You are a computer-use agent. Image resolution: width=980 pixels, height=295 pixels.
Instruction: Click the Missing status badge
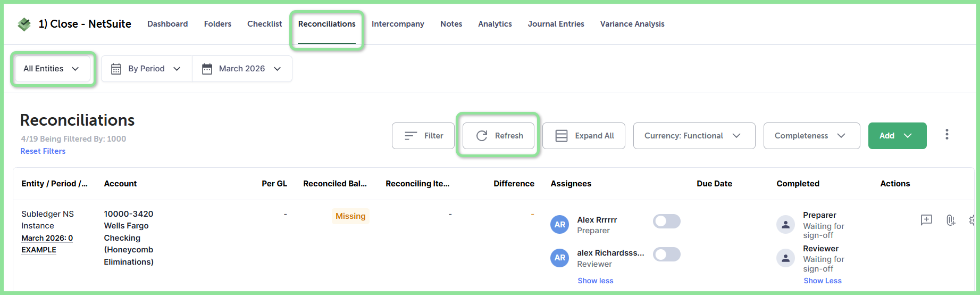coord(350,216)
